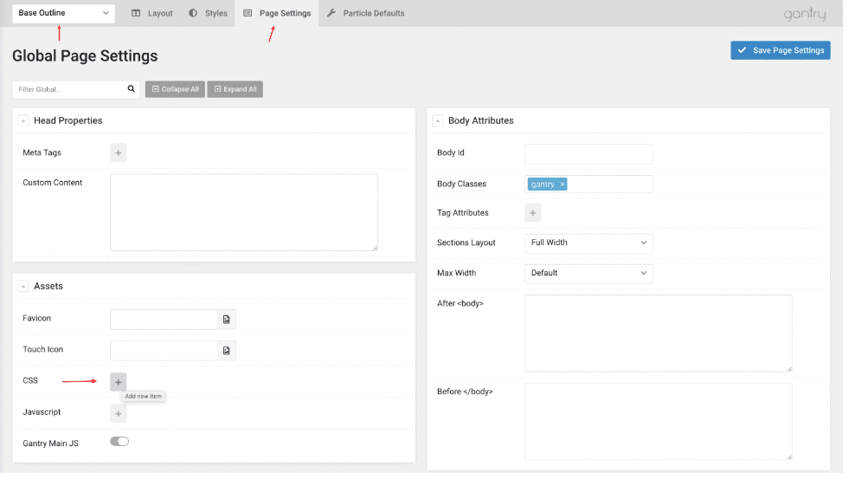Collapse the Assets panel
The width and height of the screenshot is (868, 492).
(x=23, y=287)
